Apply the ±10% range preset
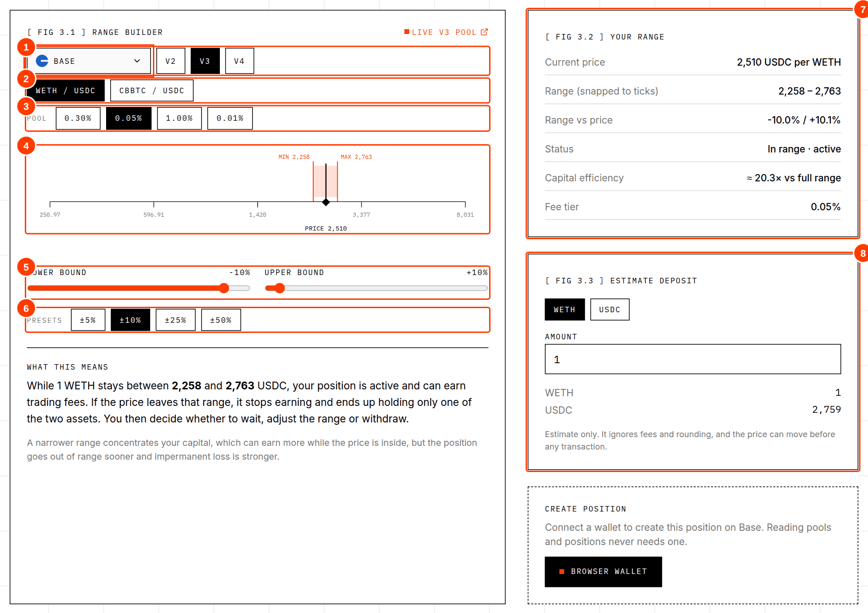 point(130,320)
